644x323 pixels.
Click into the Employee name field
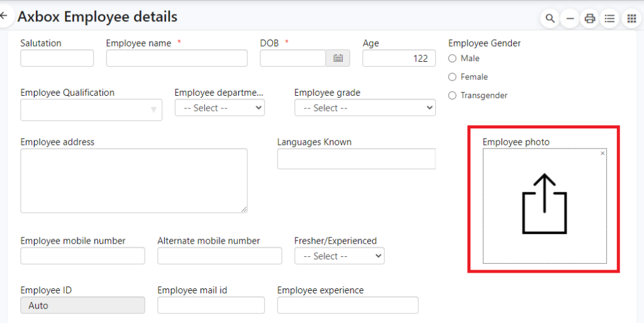point(177,59)
